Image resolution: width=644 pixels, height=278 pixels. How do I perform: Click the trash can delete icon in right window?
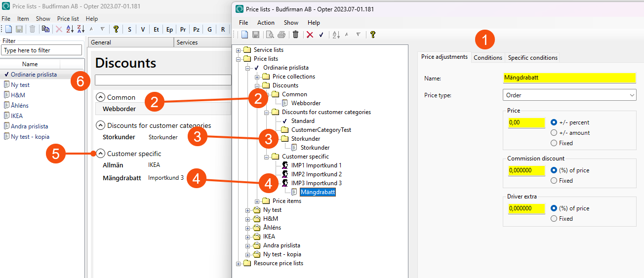[295, 35]
